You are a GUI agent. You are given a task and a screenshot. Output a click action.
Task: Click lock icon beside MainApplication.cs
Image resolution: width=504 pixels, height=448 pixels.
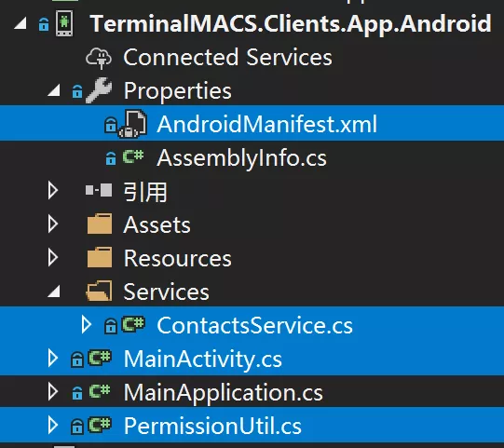77,393
